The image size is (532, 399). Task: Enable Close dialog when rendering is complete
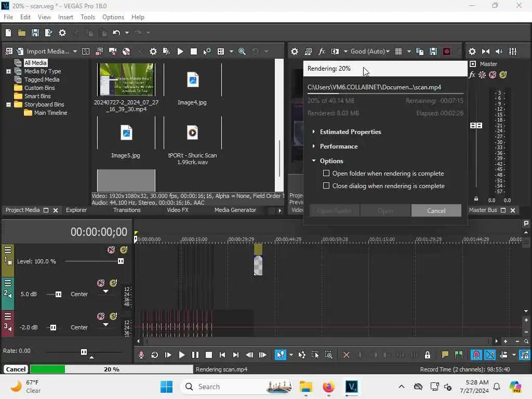pyautogui.click(x=326, y=186)
